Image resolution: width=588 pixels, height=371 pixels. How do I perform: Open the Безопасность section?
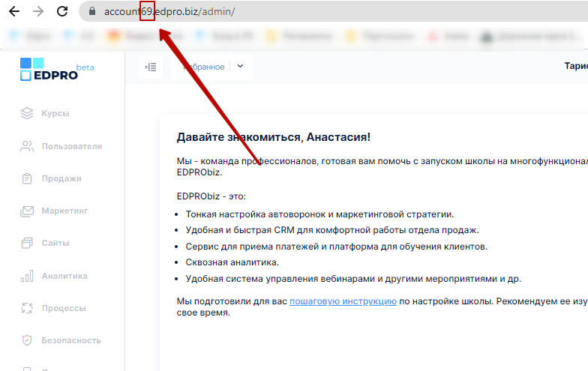click(x=71, y=340)
